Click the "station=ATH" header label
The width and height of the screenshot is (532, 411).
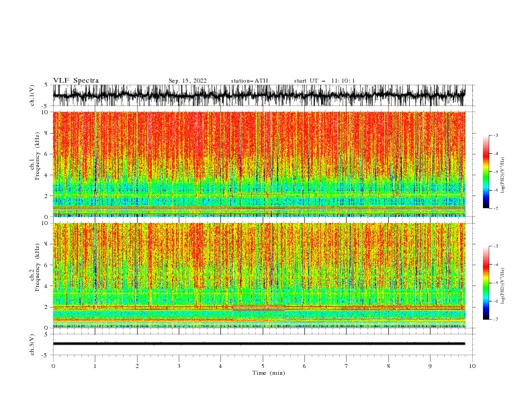tap(249, 81)
